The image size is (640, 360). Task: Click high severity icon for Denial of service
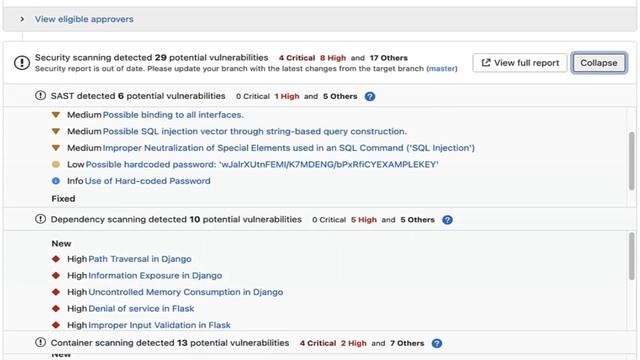56,309
